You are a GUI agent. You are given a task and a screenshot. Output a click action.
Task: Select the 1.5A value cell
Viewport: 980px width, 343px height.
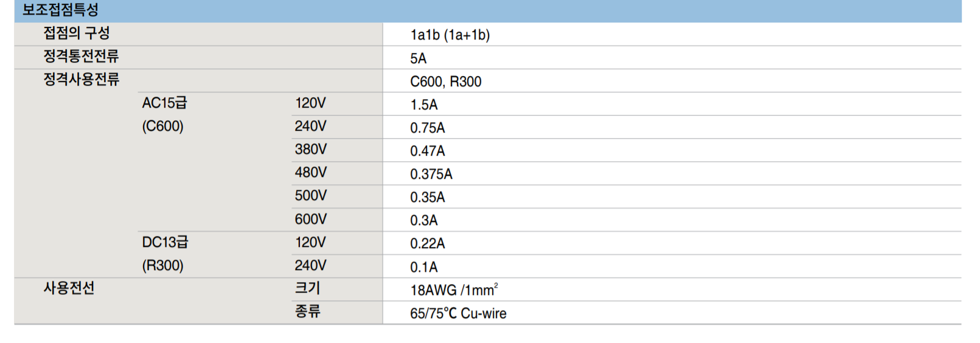click(424, 105)
